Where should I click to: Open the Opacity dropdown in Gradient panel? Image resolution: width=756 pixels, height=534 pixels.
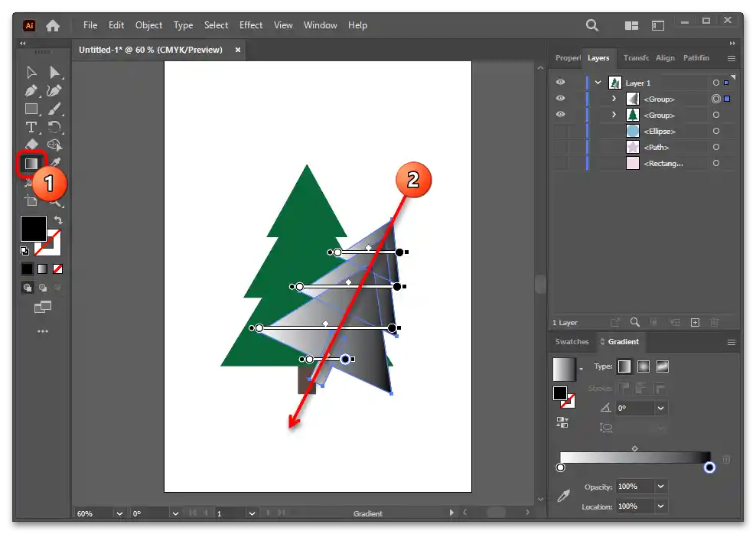[x=660, y=487]
